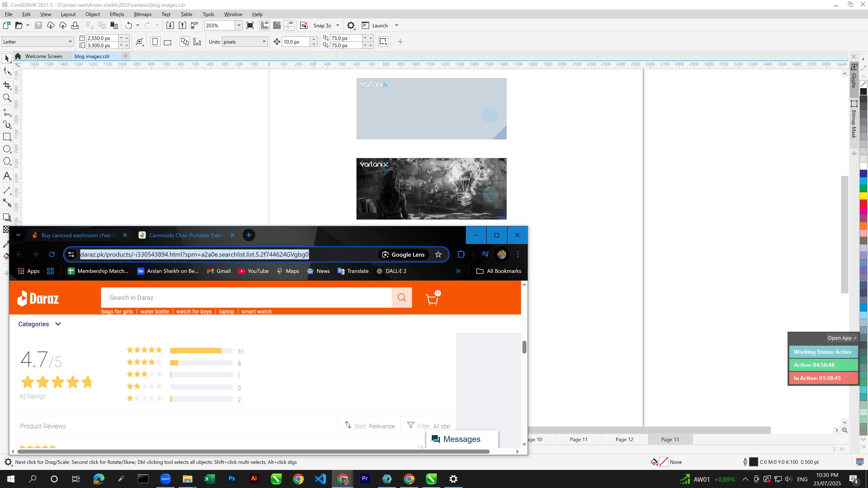The image size is (868, 488).
Task: Open the Messages chat button
Action: pyautogui.click(x=462, y=439)
